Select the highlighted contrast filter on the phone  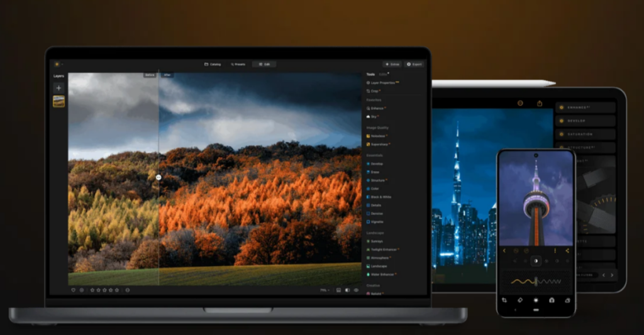[536, 261]
